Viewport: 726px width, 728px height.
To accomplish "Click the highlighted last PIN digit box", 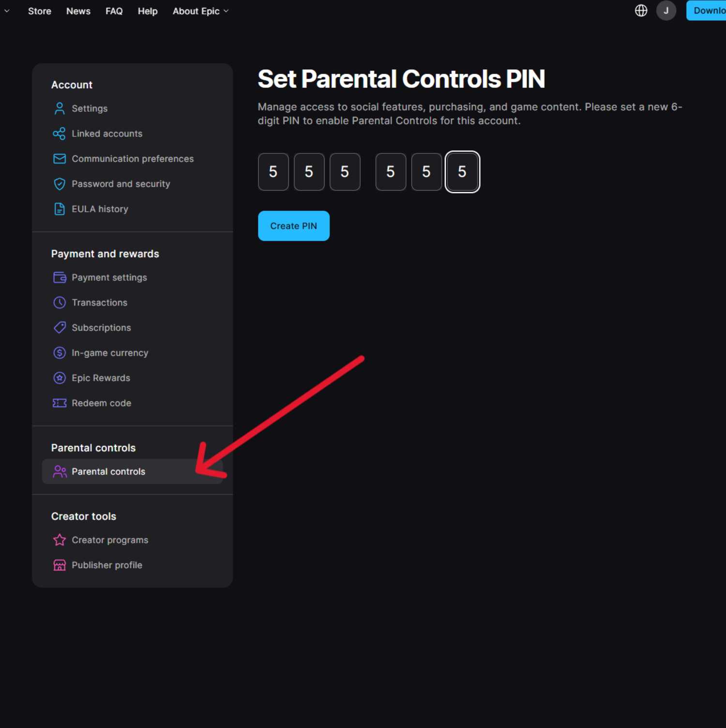I will tap(462, 172).
